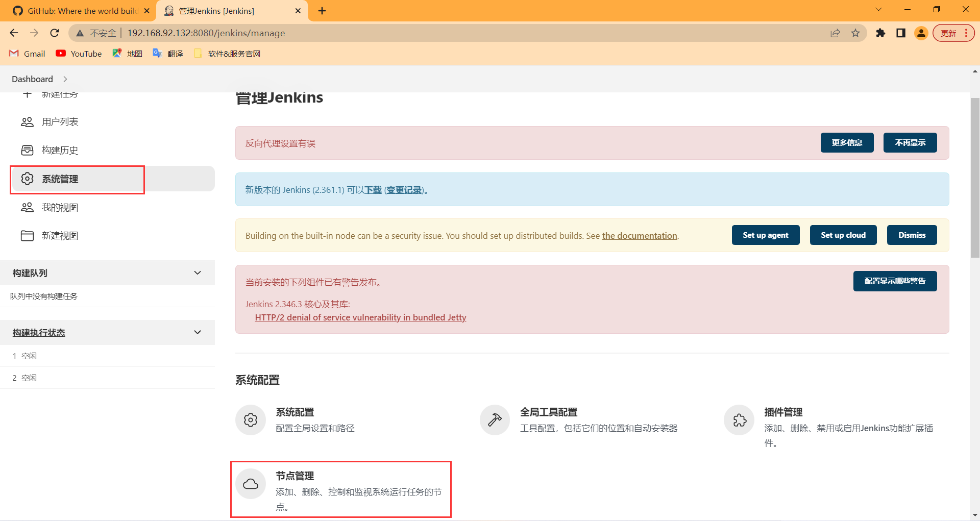Screen dimensions: 980x521
Task: Click the 构建历史 inbox icon
Action: [27, 151]
